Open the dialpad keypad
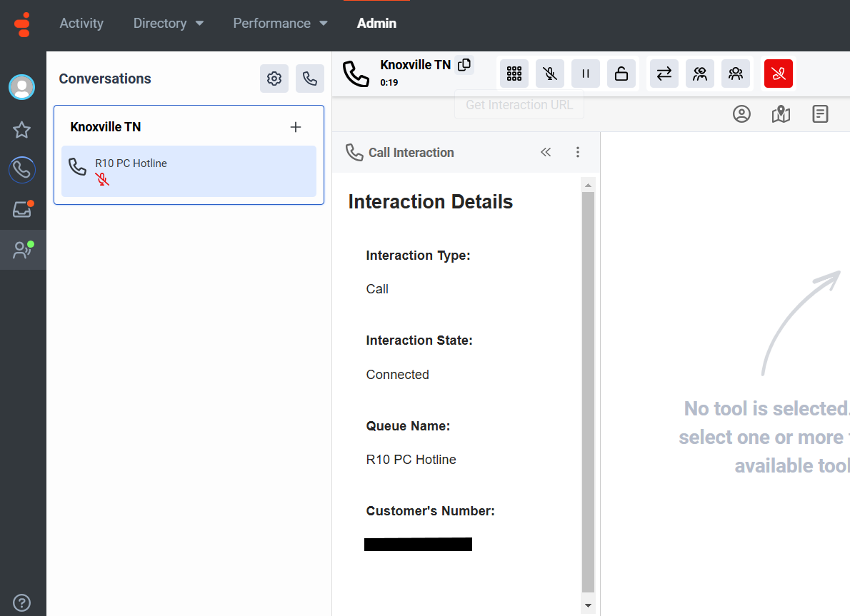Image resolution: width=850 pixels, height=616 pixels. point(514,73)
